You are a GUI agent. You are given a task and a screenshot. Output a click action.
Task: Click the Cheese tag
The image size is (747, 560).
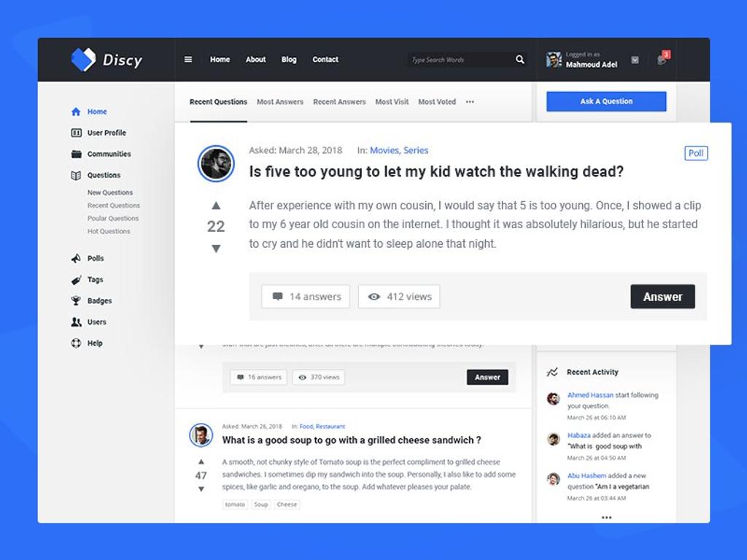coord(287,505)
